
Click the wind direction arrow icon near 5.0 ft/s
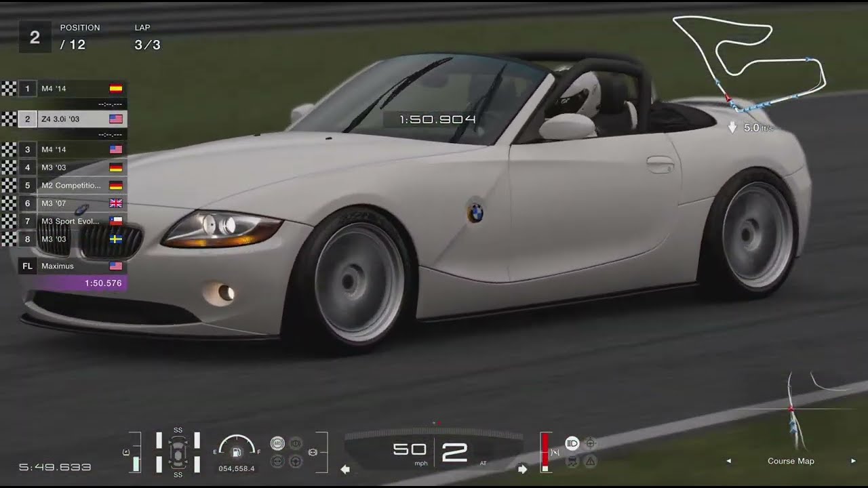[x=732, y=127]
